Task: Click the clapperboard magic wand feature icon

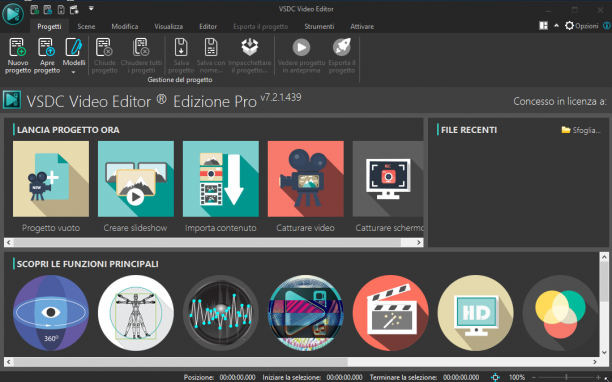Action: pyautogui.click(x=390, y=313)
